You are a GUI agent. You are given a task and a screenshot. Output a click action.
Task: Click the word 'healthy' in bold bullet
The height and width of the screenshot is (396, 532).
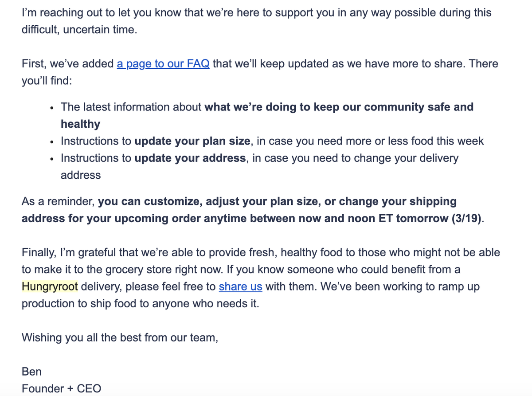[x=81, y=124]
